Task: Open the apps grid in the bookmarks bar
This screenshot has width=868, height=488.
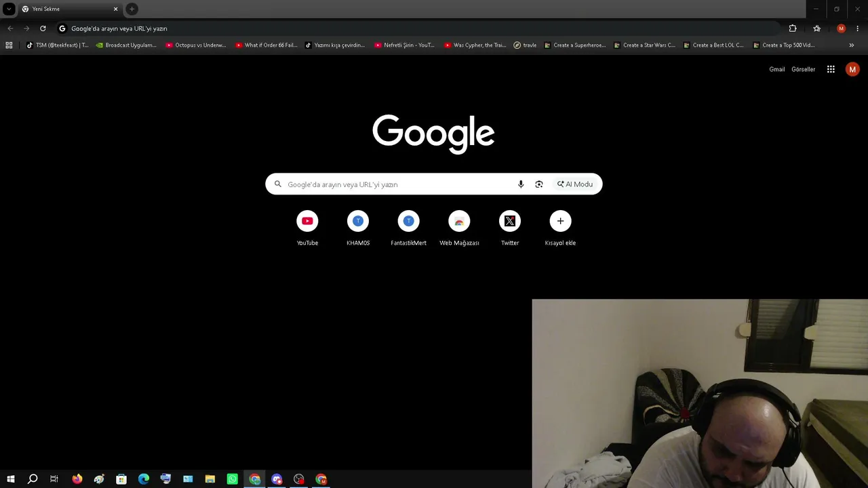Action: 9,45
